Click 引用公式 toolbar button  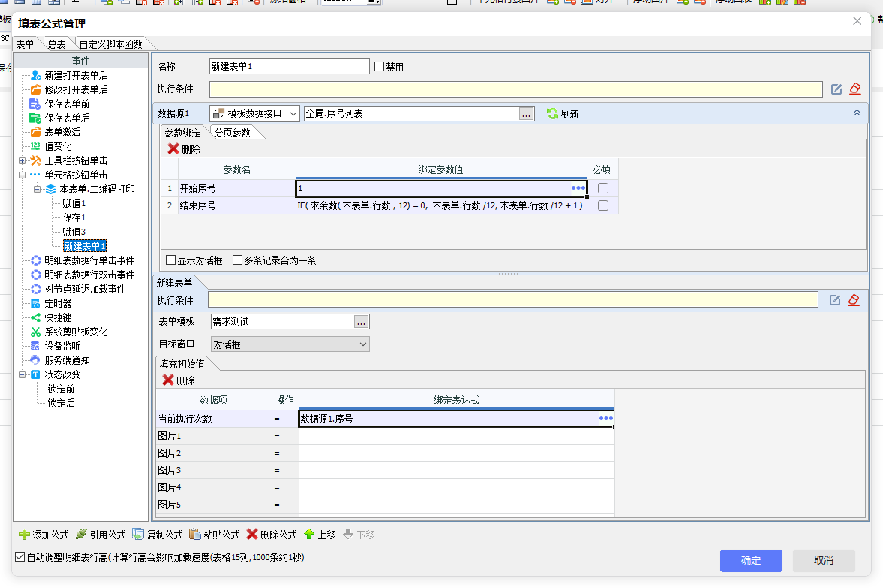101,535
